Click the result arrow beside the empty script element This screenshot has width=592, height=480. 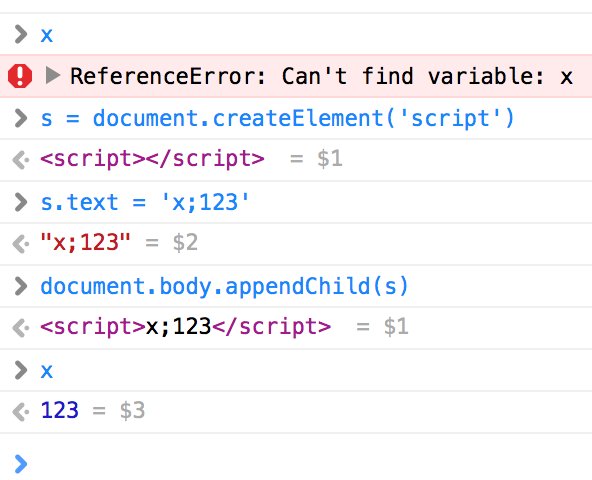point(21,160)
